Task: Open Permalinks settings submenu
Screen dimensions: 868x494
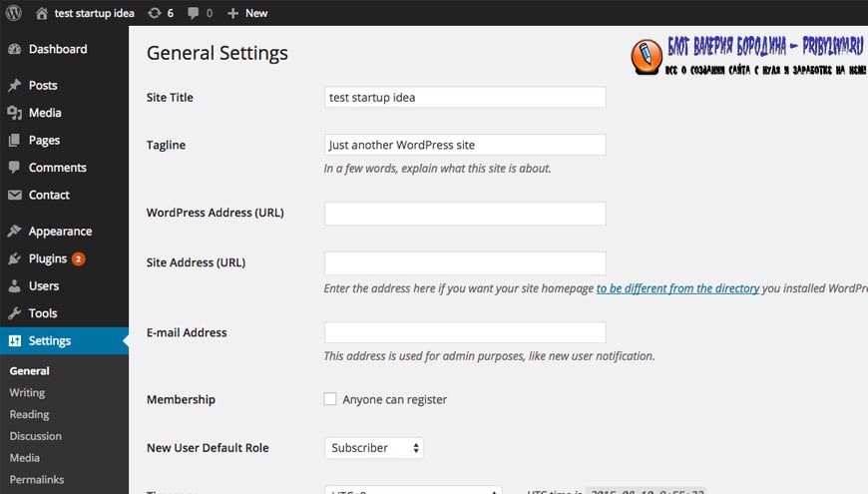Action: click(x=37, y=480)
